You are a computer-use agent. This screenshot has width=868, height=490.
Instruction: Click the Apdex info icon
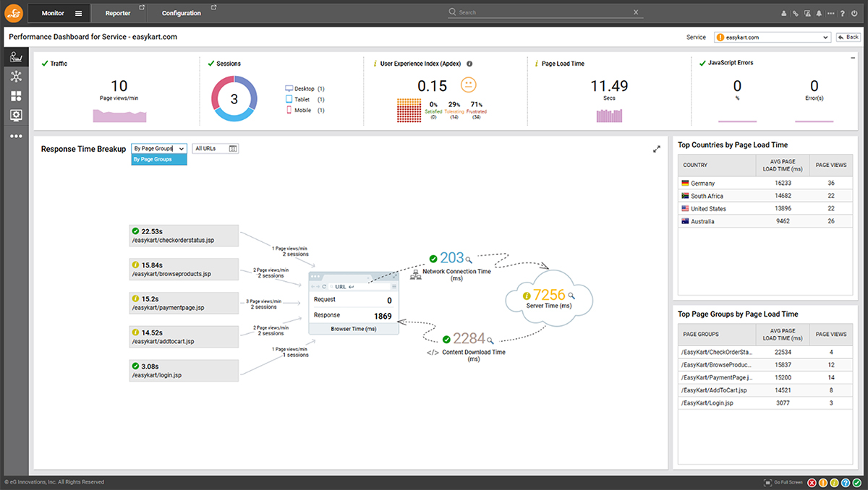[x=469, y=64]
